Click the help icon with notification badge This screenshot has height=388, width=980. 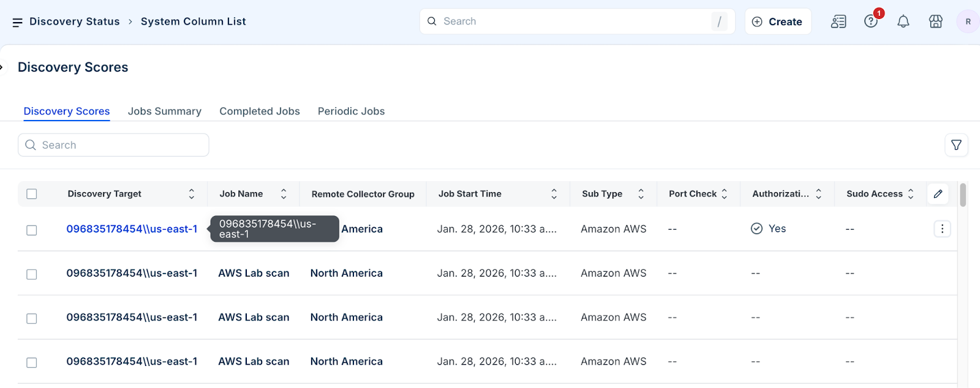click(x=871, y=21)
